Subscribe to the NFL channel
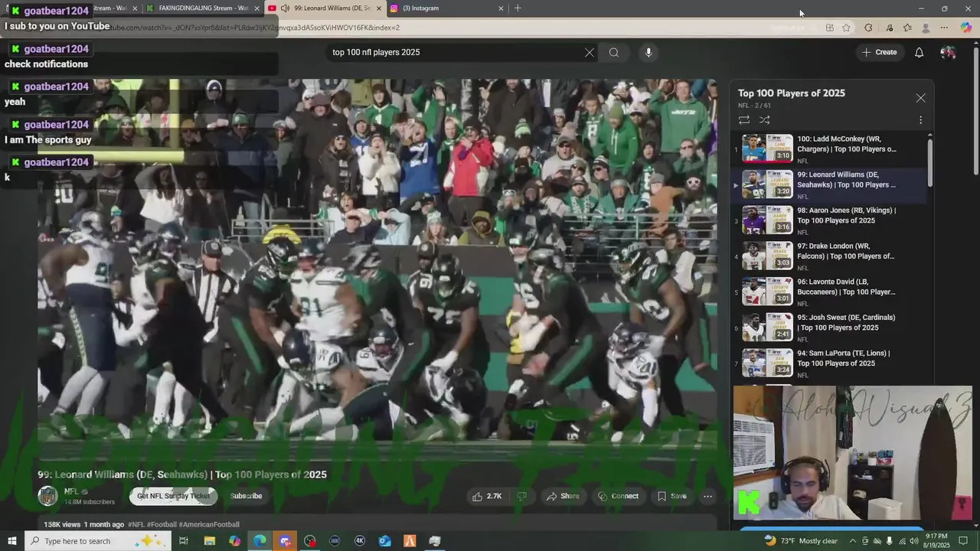980x551 pixels. [x=246, y=496]
